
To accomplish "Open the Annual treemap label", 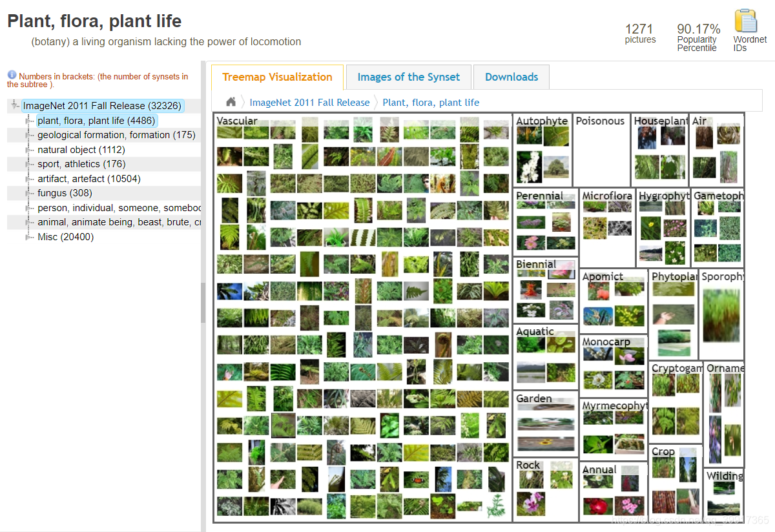I will (x=599, y=469).
